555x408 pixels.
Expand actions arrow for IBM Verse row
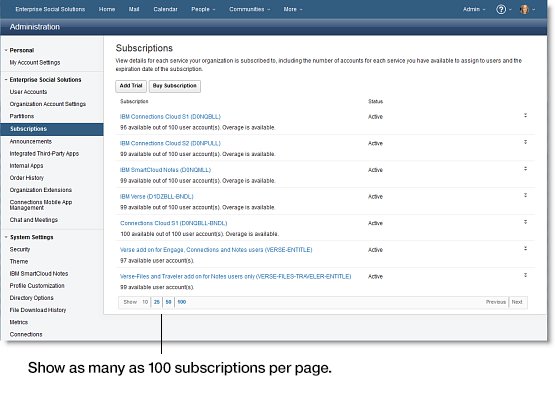click(x=526, y=195)
